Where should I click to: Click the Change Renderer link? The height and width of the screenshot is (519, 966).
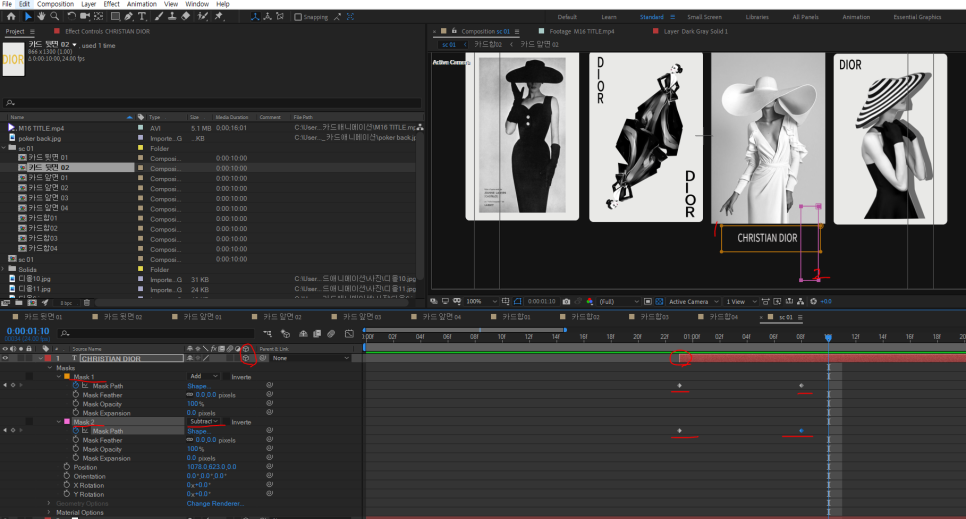pos(215,504)
